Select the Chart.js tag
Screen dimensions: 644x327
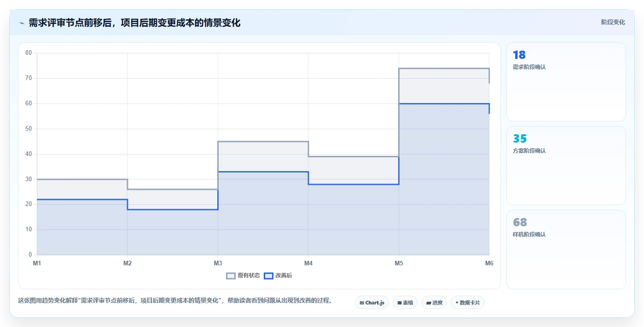pos(372,303)
